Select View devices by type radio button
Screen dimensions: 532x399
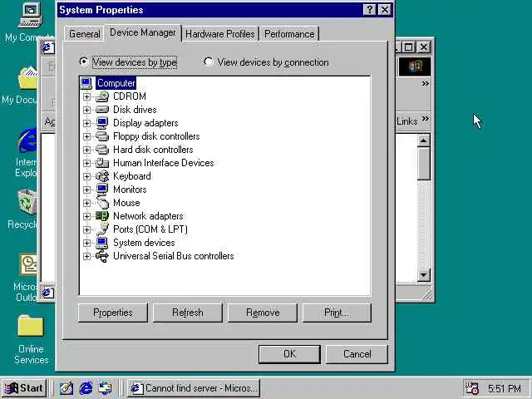[x=83, y=62]
